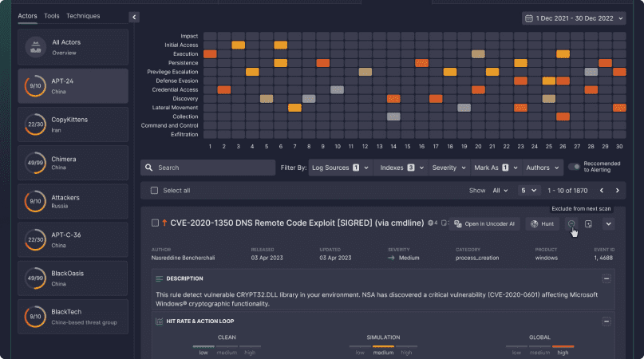
Task: Toggle Recommended to Alerting switch
Action: (574, 168)
